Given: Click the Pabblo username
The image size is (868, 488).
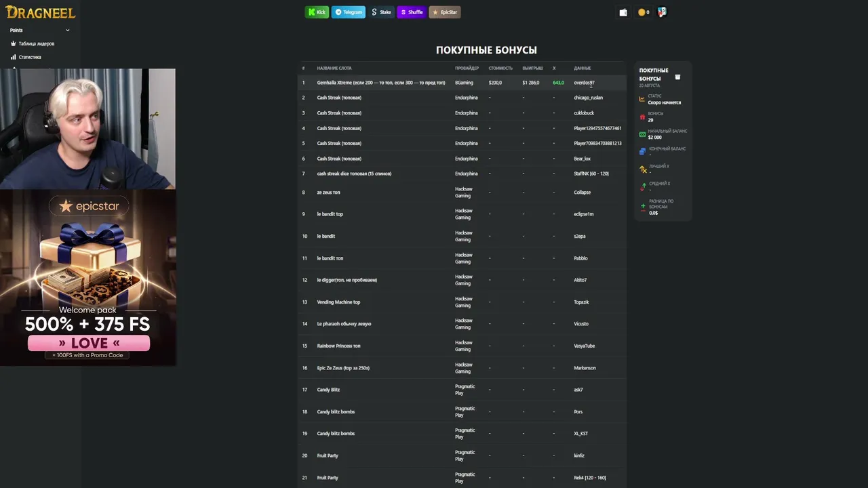Looking at the screenshot, I should pos(580,258).
